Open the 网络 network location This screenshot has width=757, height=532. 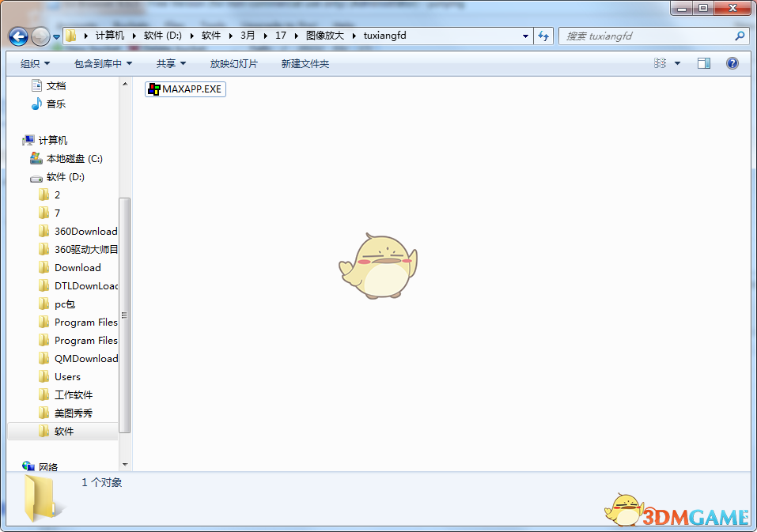pos(47,466)
